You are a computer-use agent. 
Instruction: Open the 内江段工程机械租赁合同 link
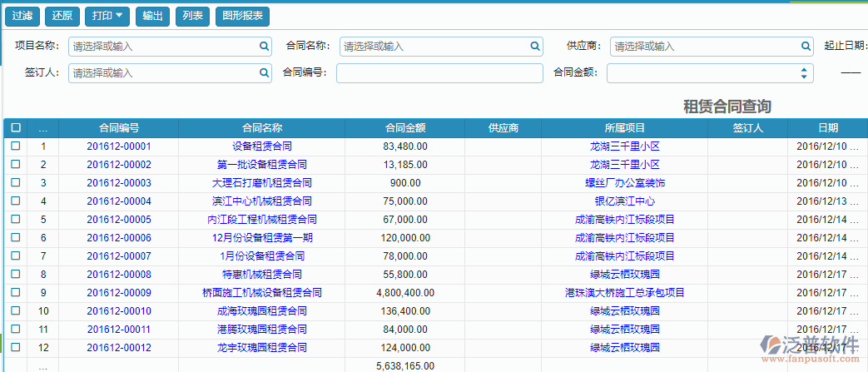tap(262, 220)
